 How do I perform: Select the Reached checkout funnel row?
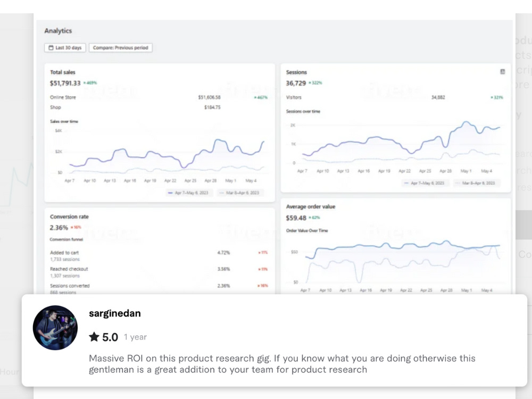tap(159, 272)
